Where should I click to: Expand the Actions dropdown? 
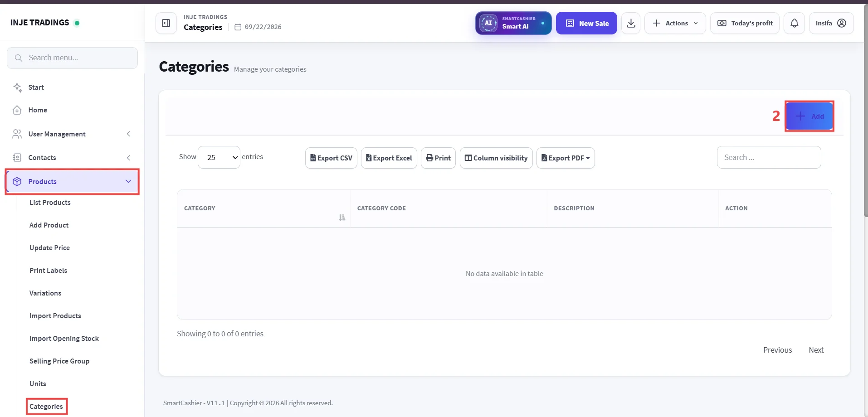click(675, 23)
